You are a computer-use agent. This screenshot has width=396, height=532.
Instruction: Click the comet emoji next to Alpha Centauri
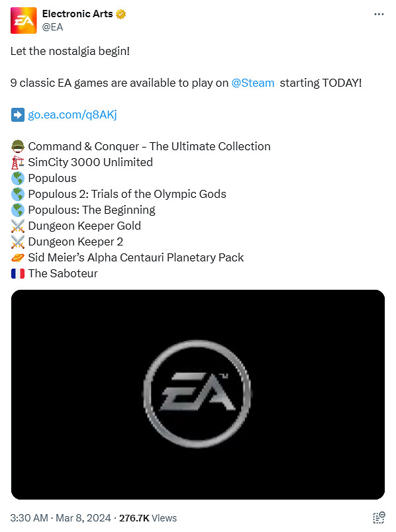[x=17, y=258]
